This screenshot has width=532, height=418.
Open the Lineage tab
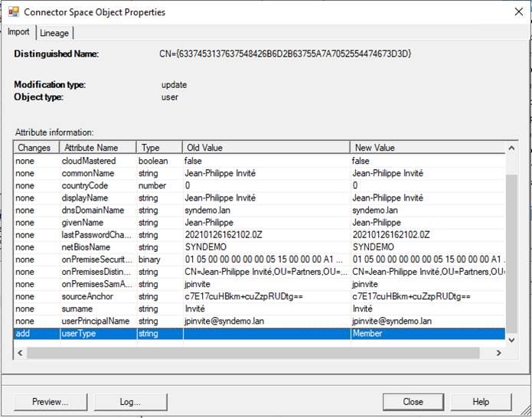pos(54,33)
